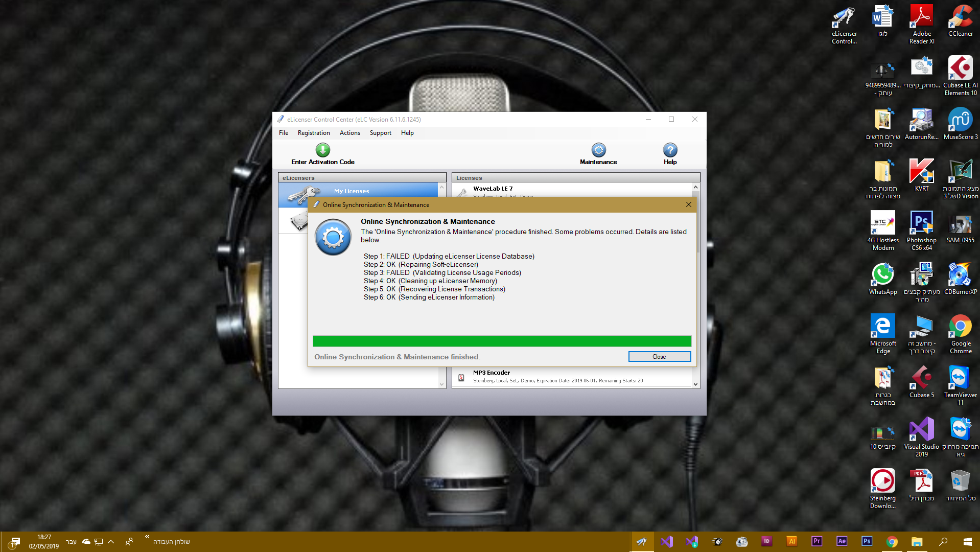Select the Google Chrome desktop icon

(x=961, y=334)
